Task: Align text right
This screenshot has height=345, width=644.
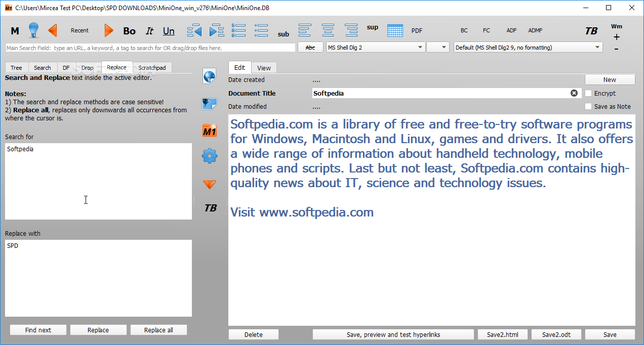Action: (x=351, y=30)
